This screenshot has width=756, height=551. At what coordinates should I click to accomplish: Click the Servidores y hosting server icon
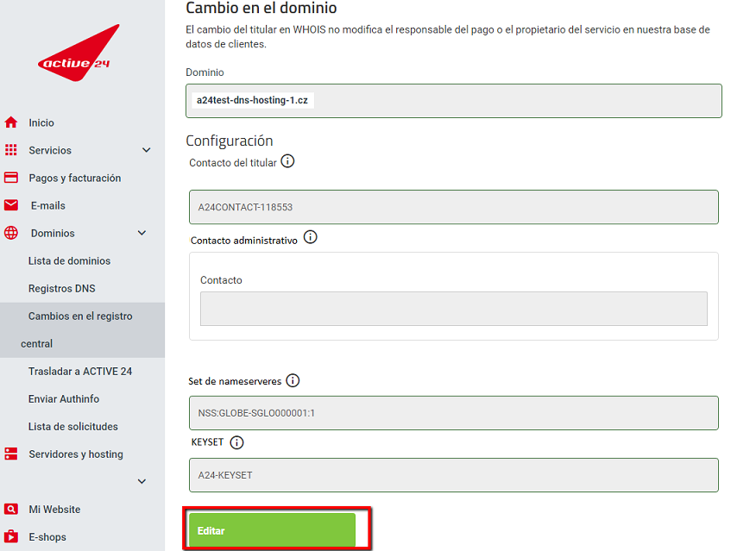coord(11,454)
